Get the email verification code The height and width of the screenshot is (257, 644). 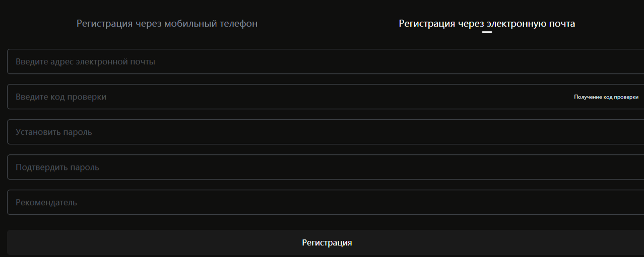(606, 97)
